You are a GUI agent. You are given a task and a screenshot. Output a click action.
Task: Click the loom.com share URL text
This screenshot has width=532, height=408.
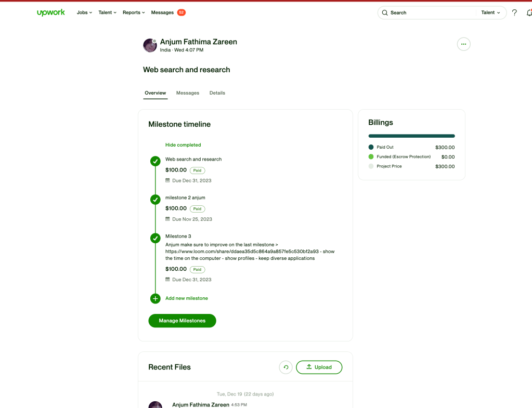[242, 252]
